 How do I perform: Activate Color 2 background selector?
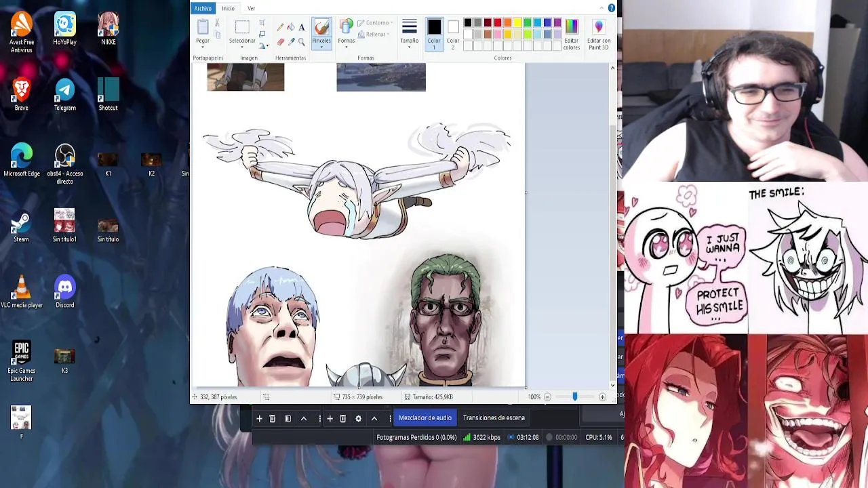(x=453, y=34)
